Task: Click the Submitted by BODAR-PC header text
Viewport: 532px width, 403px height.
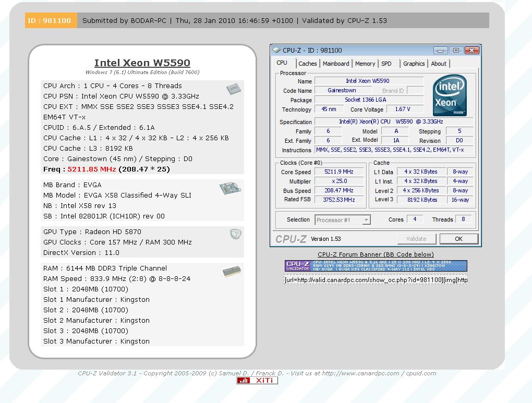Action: click(x=124, y=21)
